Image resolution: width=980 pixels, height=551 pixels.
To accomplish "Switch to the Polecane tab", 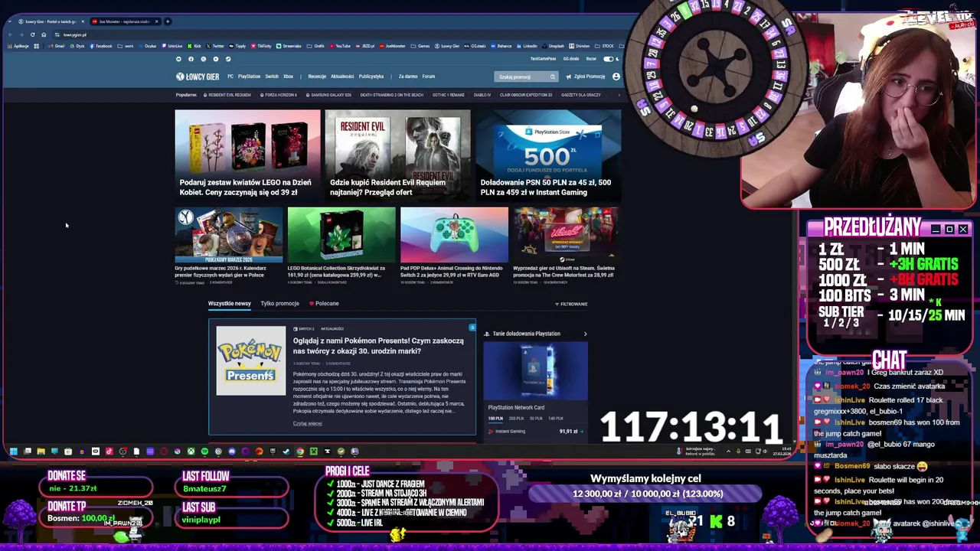I will [324, 304].
